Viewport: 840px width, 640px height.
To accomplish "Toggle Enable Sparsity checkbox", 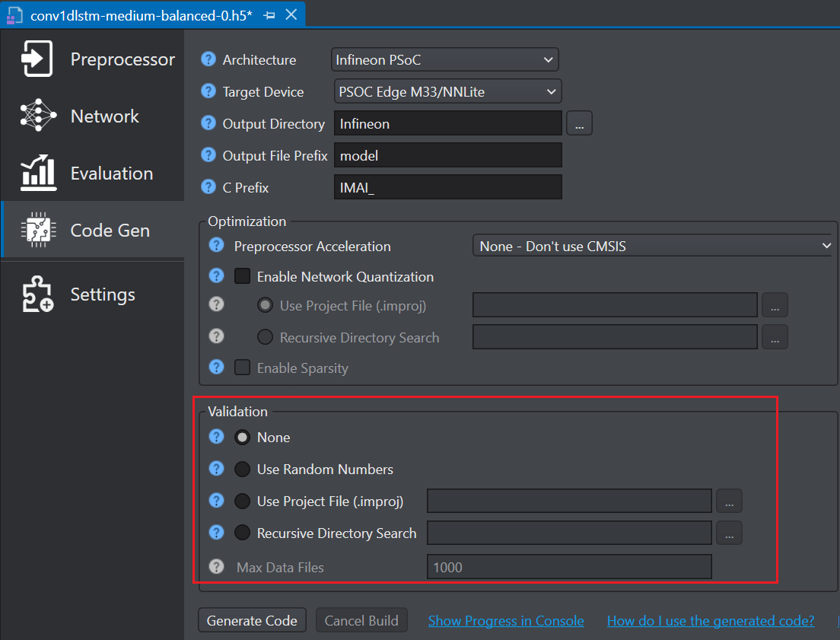I will 243,368.
